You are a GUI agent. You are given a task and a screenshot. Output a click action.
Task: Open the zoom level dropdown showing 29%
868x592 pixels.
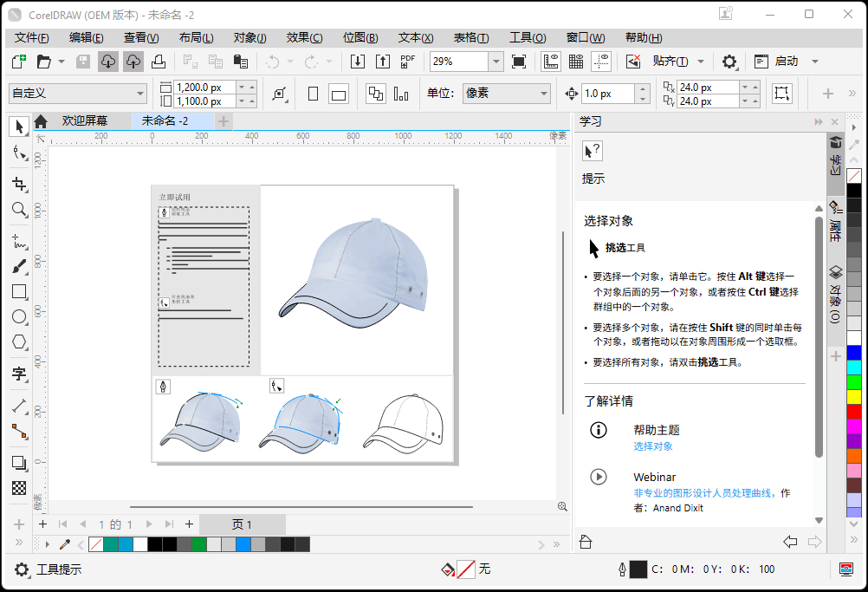(x=498, y=62)
